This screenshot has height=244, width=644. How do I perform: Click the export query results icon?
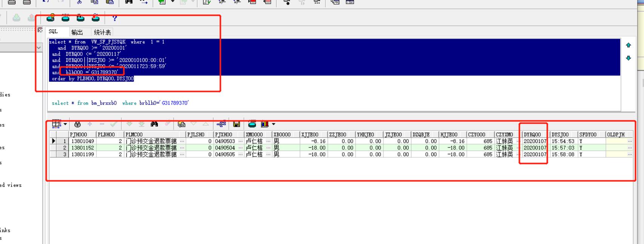tap(181, 124)
